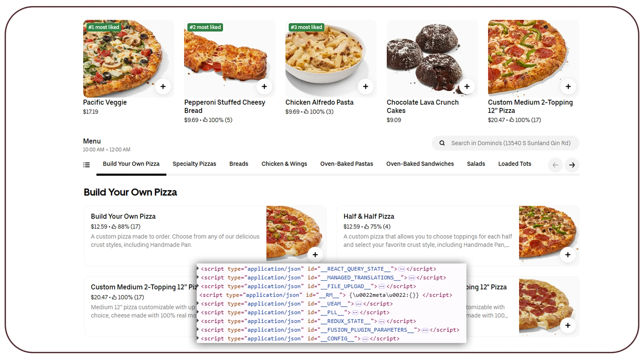Select the Chicken & Wings category

click(284, 164)
